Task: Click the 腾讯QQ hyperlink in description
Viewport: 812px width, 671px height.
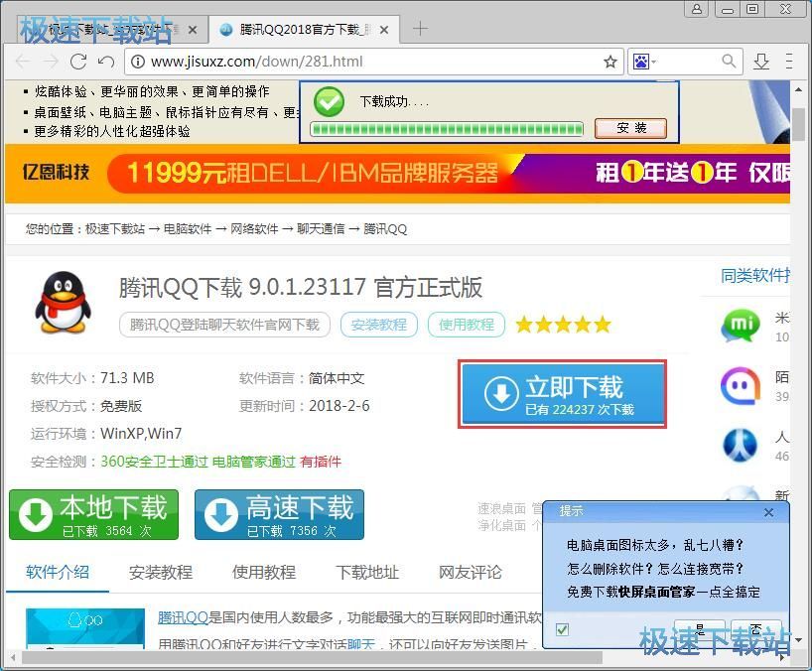Action: click(x=183, y=617)
